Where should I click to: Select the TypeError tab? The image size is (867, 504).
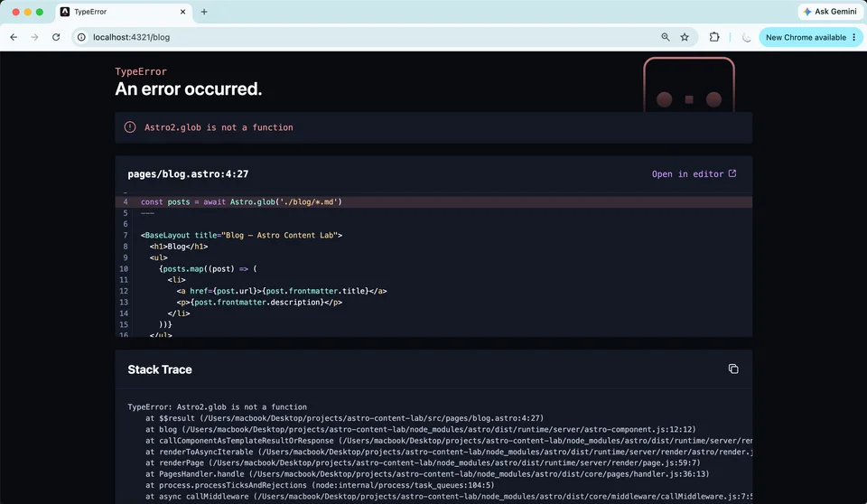click(x=124, y=12)
